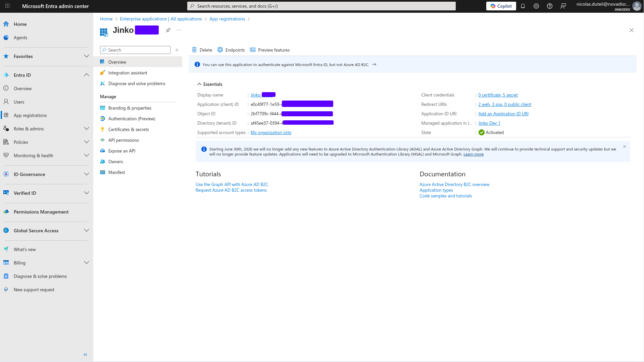Open the Copilot assistant
644x362 pixels.
pos(501,6)
